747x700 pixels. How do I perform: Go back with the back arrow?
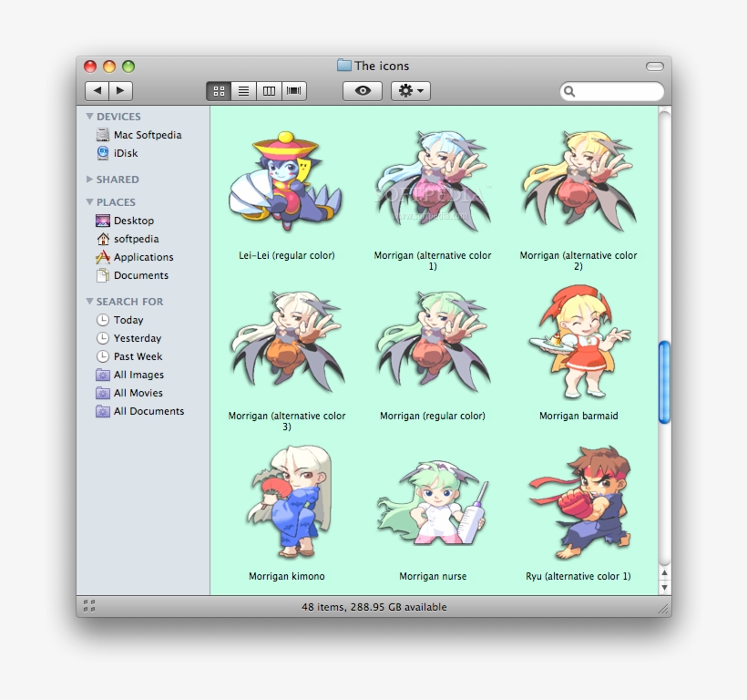coord(97,90)
